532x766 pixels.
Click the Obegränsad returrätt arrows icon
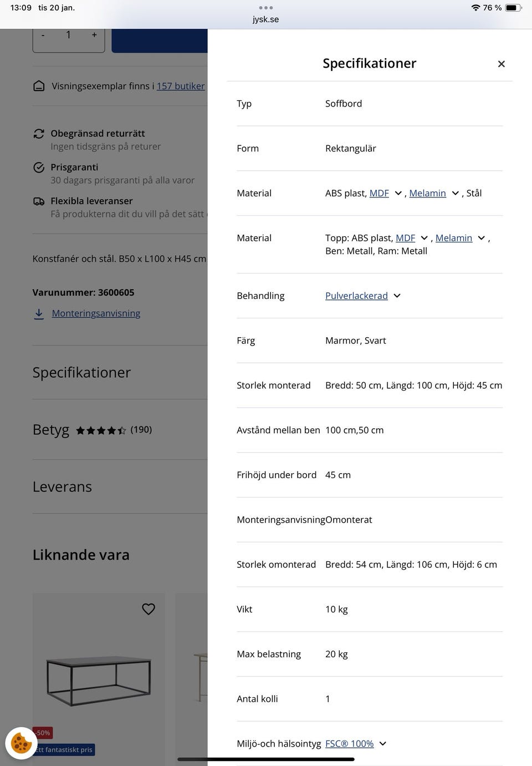click(x=39, y=134)
